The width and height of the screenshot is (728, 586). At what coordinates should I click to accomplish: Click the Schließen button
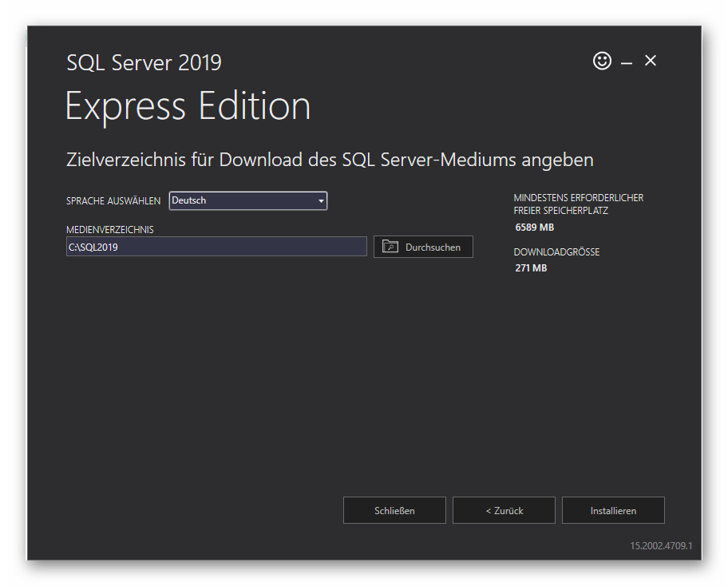pyautogui.click(x=394, y=510)
